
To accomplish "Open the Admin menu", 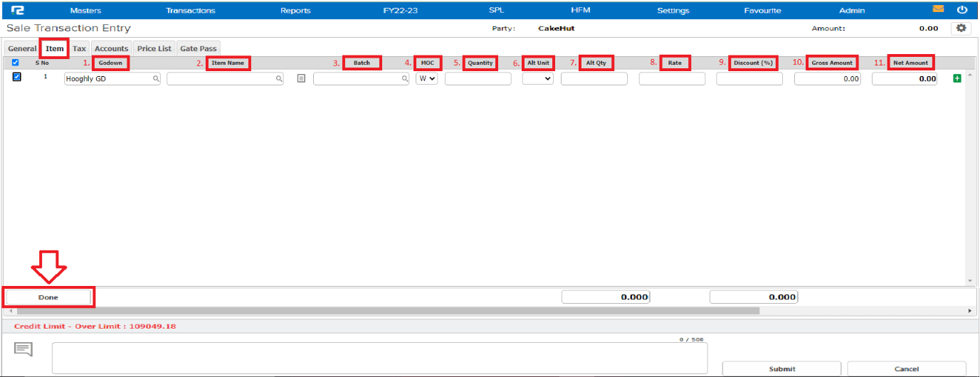I will 852,11.
